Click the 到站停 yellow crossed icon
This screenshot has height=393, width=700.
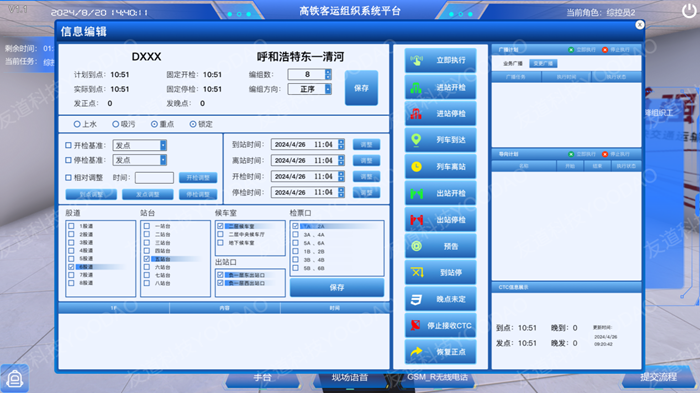click(417, 272)
